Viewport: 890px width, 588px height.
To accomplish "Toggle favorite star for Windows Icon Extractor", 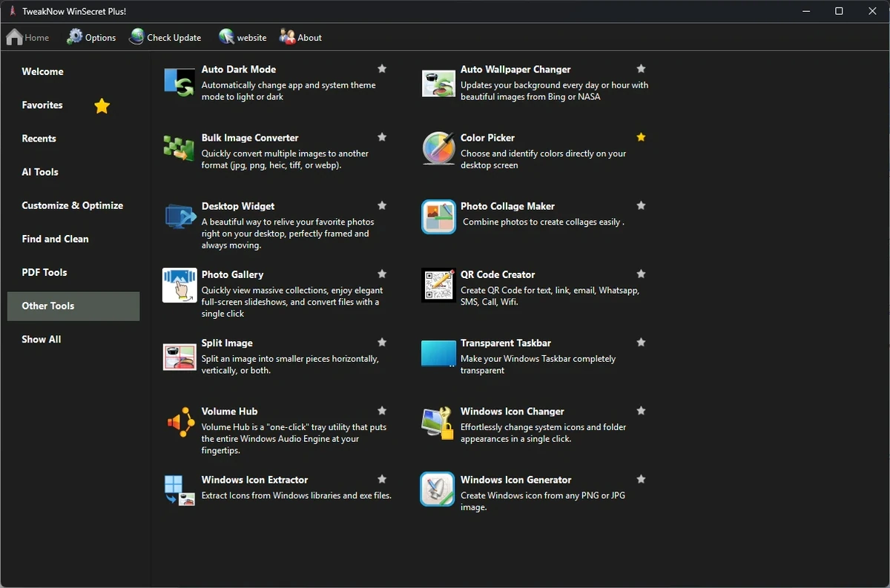I will (382, 479).
